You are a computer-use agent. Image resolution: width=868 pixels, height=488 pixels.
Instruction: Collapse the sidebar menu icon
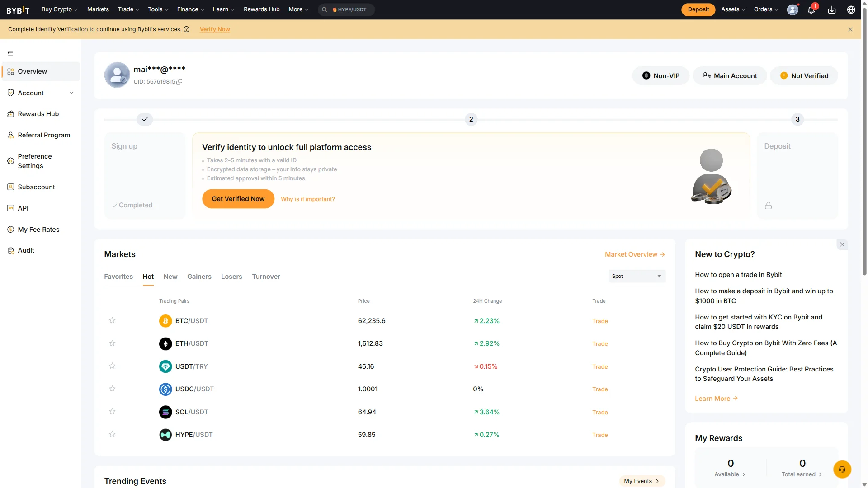coord(10,53)
